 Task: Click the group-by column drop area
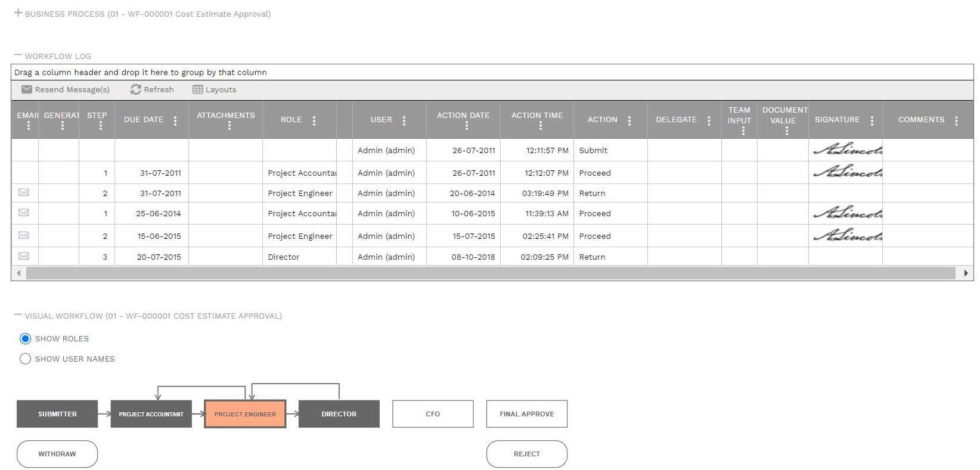pos(492,72)
